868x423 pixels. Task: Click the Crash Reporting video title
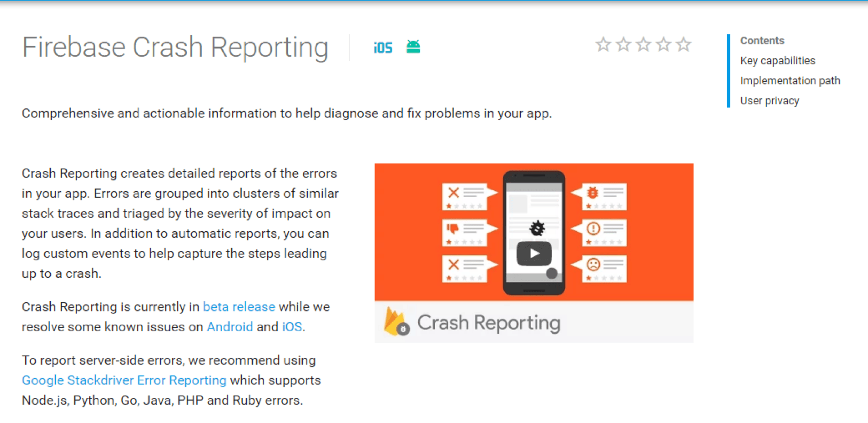click(489, 323)
